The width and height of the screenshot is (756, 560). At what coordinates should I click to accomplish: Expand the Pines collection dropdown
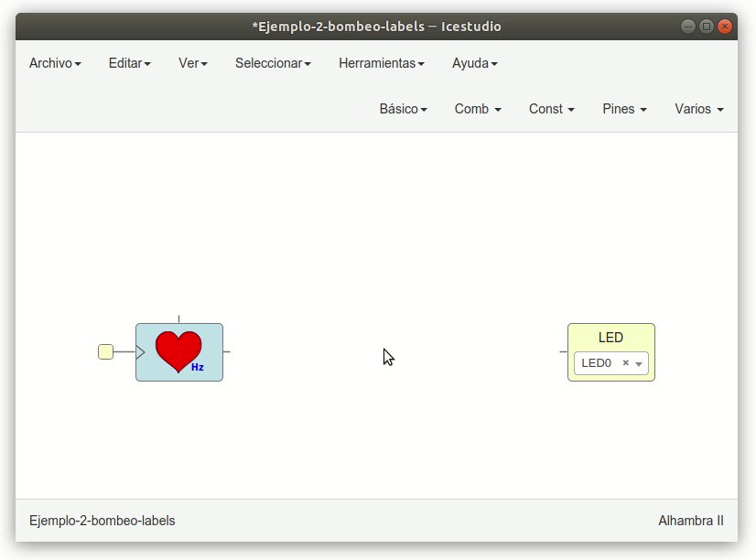point(624,109)
